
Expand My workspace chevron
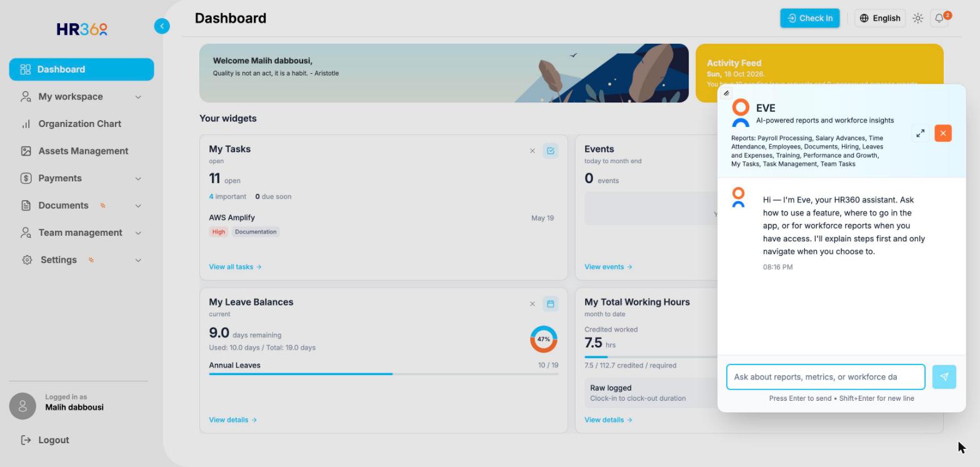click(138, 97)
